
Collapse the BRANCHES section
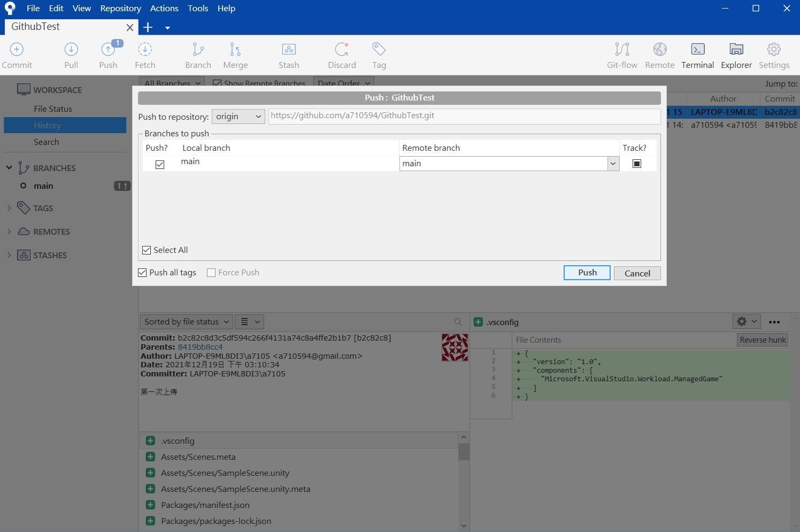(x=9, y=168)
